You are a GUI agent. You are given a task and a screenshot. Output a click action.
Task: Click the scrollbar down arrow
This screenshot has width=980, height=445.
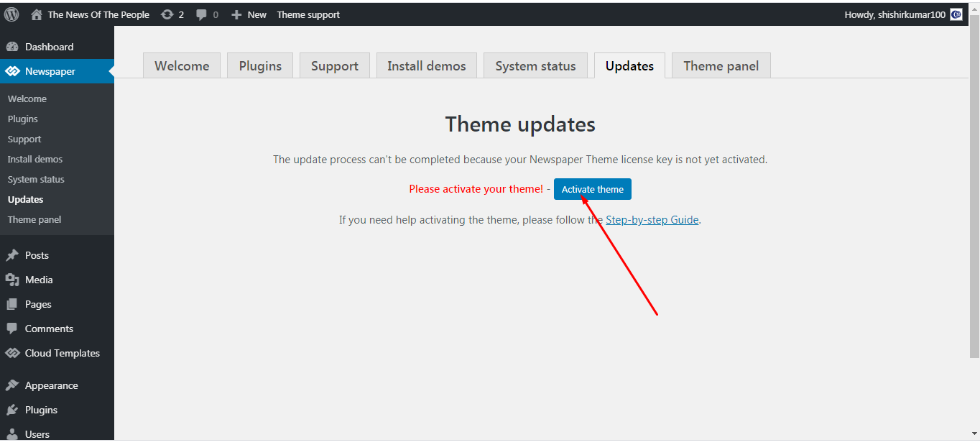pos(974,433)
